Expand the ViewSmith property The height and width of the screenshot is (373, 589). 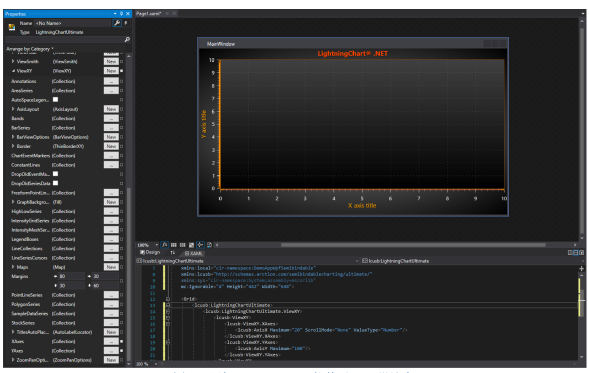[x=13, y=61]
